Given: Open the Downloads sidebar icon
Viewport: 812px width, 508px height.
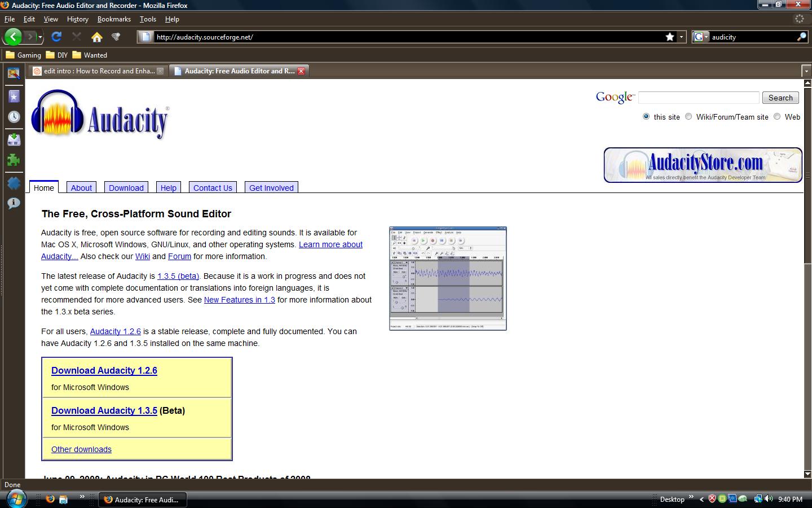Looking at the screenshot, I should pyautogui.click(x=14, y=139).
